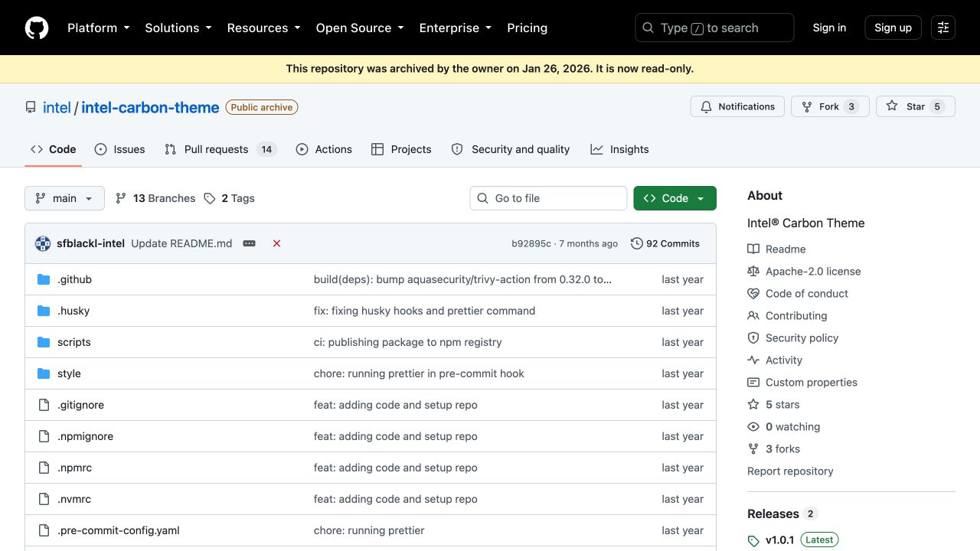The width and height of the screenshot is (980, 551).
Task: Click the tag icon beside v1.0.1 release
Action: [753, 540]
